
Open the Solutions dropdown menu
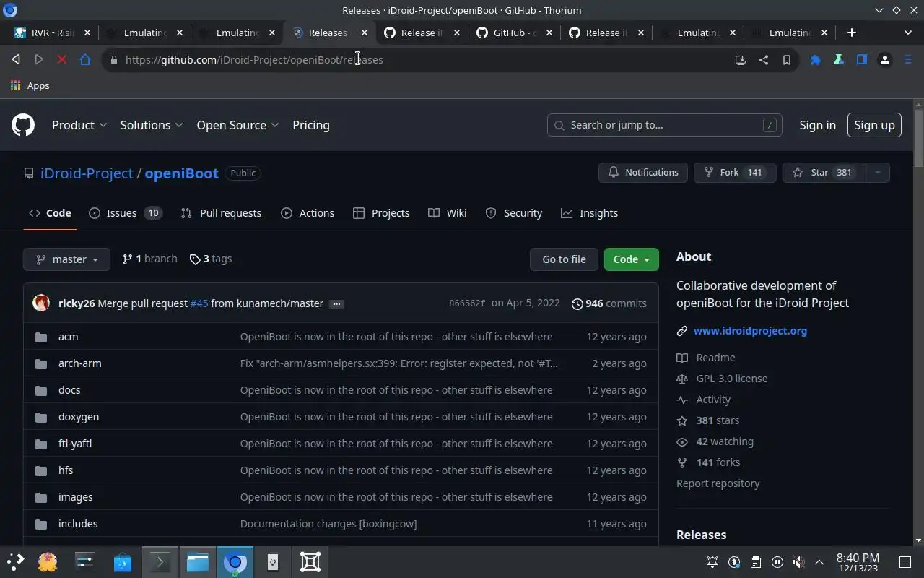(x=152, y=125)
